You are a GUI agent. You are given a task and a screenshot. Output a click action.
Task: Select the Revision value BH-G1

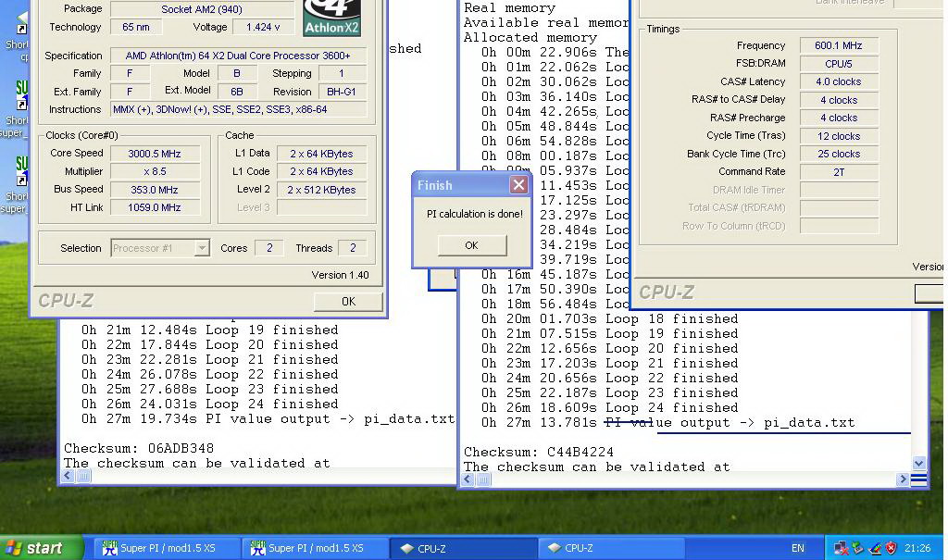[341, 92]
